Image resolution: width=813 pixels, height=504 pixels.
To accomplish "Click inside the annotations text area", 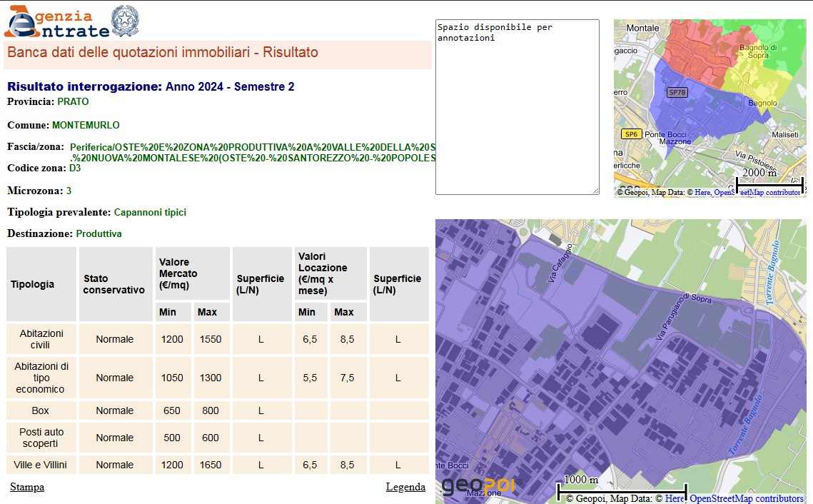I will (x=517, y=107).
